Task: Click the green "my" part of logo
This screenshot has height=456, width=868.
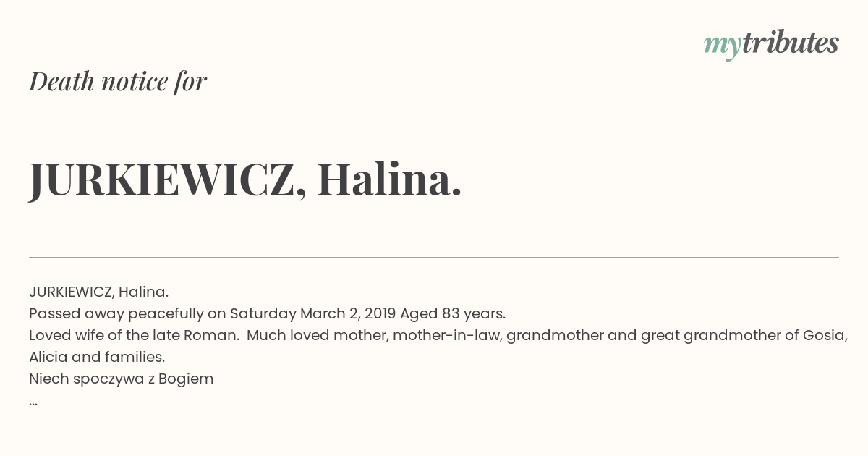Action: coord(722,46)
